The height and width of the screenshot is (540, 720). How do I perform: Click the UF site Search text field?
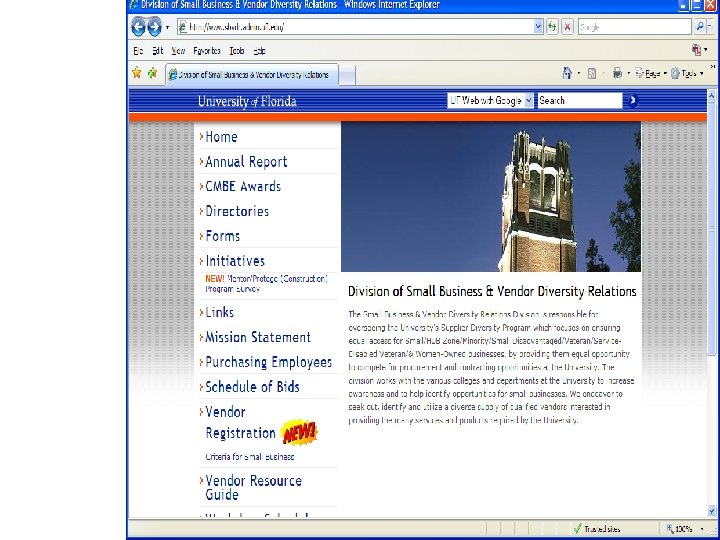[579, 101]
